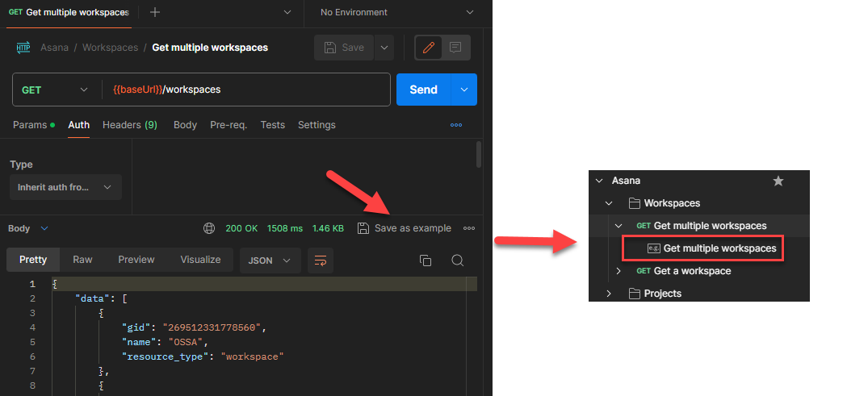Click the Save as example icon

click(363, 228)
